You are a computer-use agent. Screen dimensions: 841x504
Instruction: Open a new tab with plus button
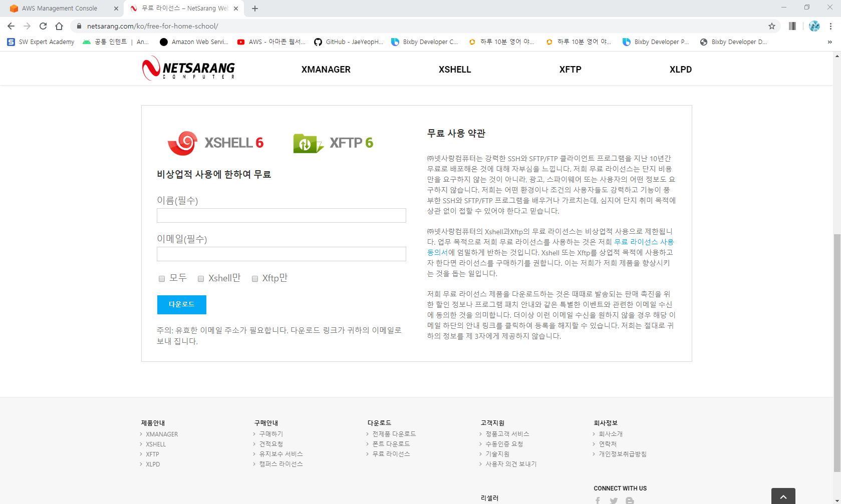tap(255, 9)
